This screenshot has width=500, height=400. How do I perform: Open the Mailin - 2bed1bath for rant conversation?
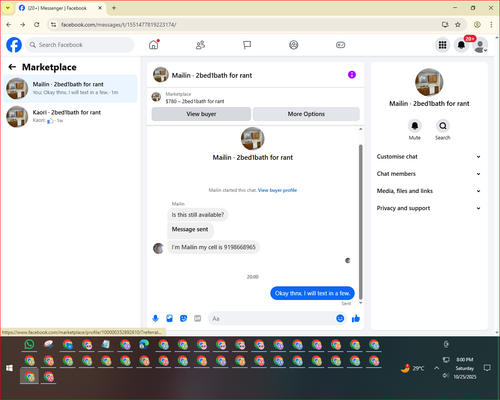tap(70, 88)
